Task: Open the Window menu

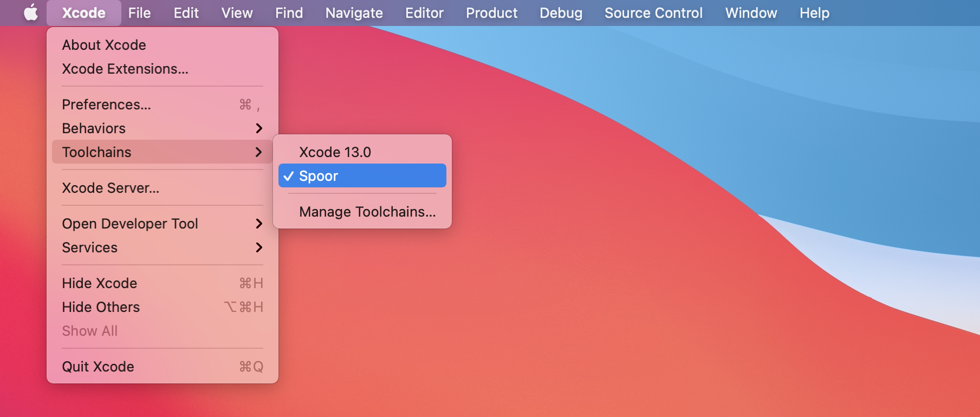Action: coord(751,13)
